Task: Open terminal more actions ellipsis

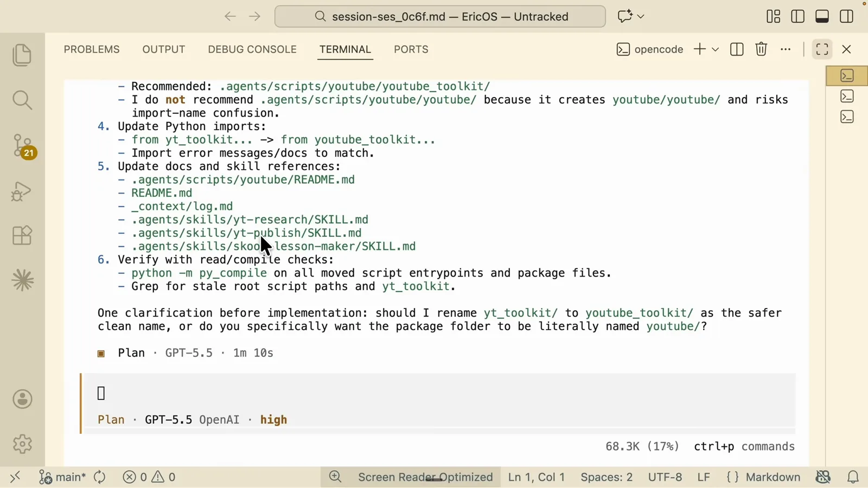Action: pos(786,49)
